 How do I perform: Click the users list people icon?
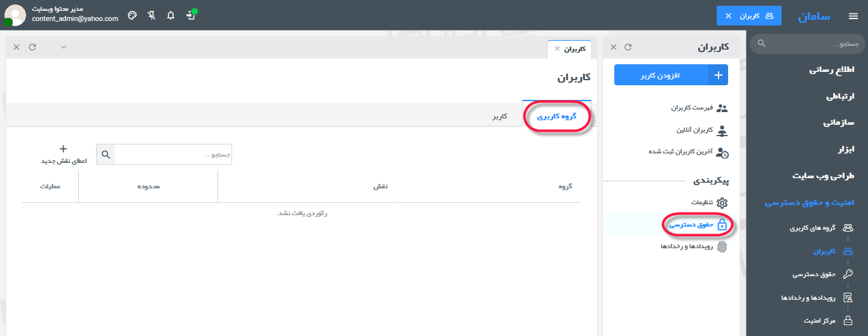(722, 108)
